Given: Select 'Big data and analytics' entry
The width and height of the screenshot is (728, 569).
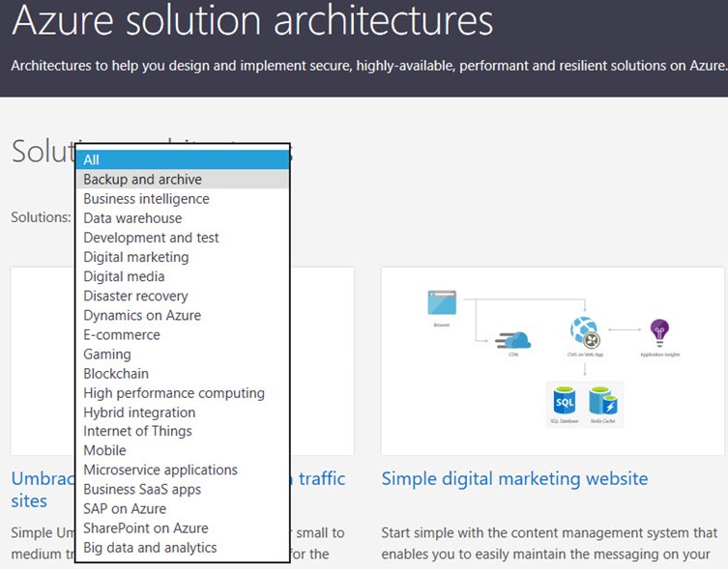Looking at the screenshot, I should pyautogui.click(x=183, y=548).
